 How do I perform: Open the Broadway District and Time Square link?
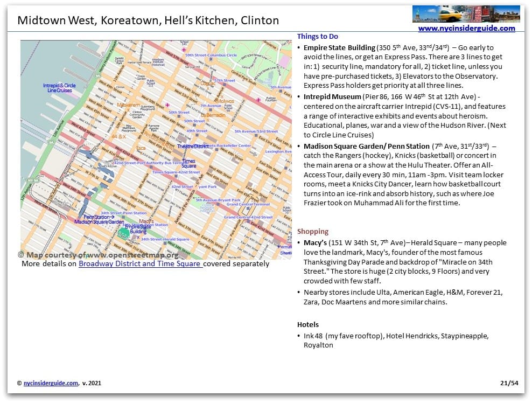141,264
